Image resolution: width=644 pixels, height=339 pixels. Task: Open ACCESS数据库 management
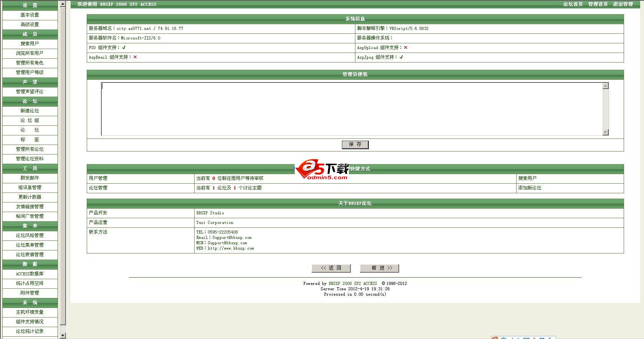pyautogui.click(x=30, y=274)
